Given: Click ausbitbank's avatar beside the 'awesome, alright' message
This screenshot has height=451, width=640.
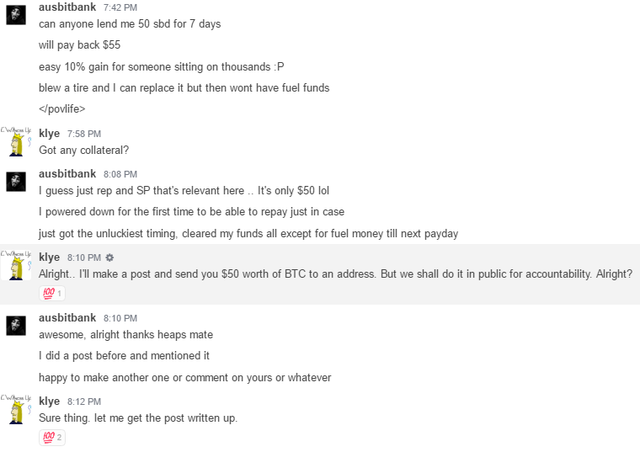Looking at the screenshot, I should click(x=16, y=326).
